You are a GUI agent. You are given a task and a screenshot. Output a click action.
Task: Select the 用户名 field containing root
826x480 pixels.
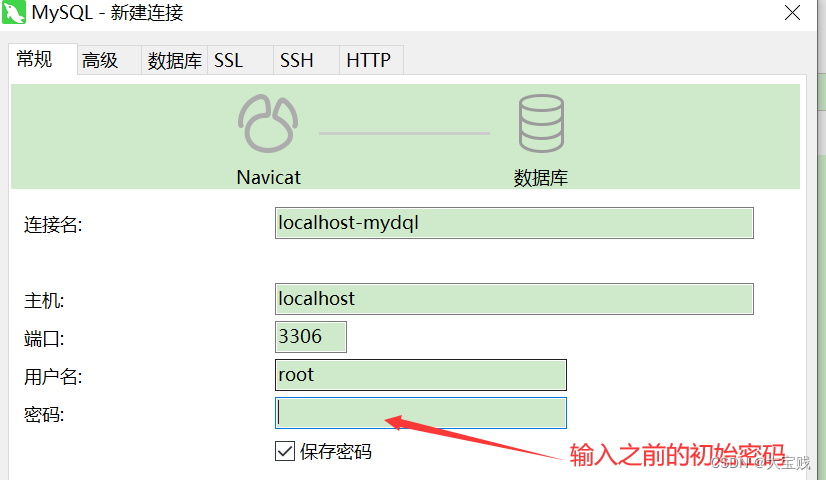420,375
